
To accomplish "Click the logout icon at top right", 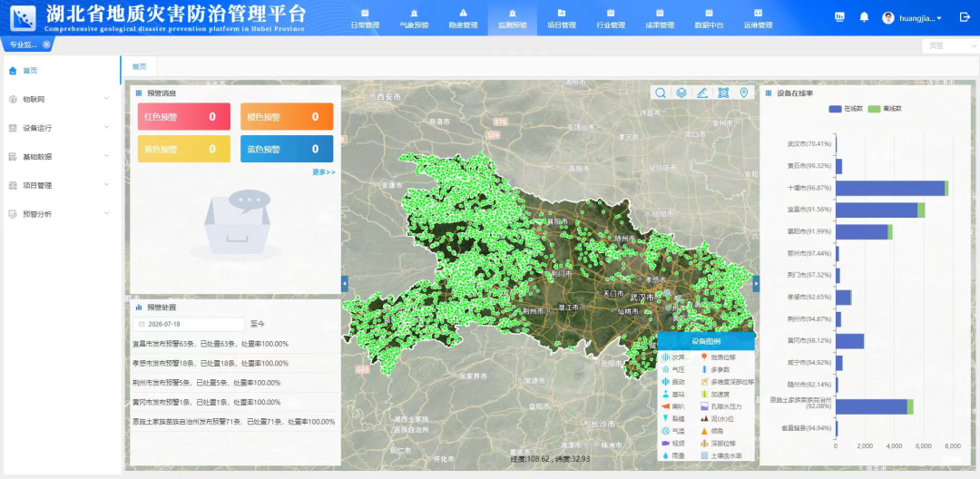I will click(965, 17).
